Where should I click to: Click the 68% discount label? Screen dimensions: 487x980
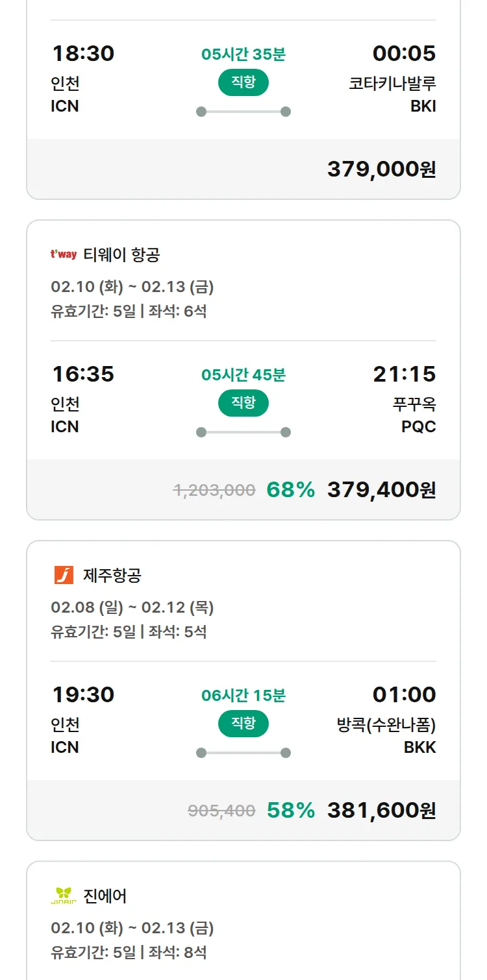pyautogui.click(x=290, y=490)
